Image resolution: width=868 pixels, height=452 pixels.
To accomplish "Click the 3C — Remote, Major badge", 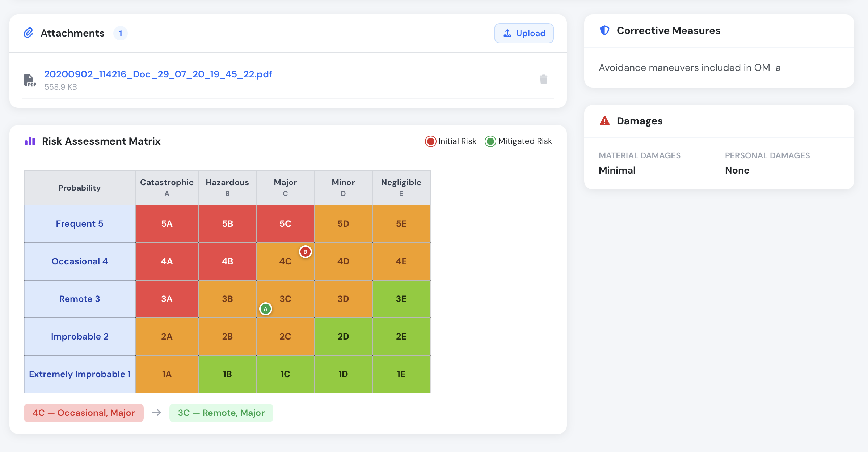I will click(221, 413).
